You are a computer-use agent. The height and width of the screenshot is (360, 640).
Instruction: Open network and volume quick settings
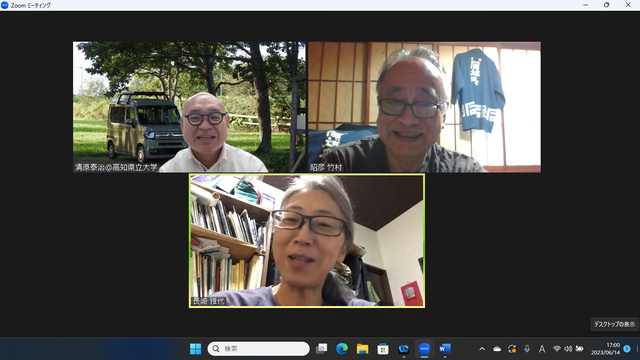coord(568,349)
